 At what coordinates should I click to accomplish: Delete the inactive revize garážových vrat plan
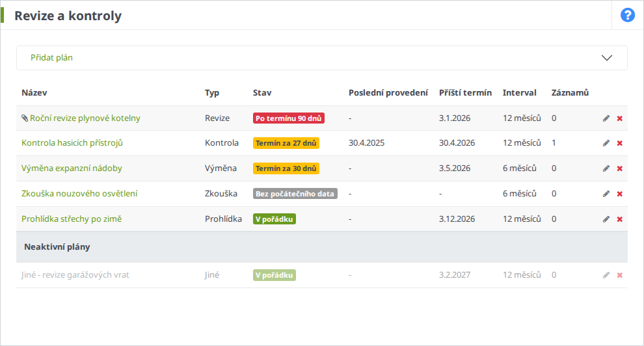click(x=619, y=275)
